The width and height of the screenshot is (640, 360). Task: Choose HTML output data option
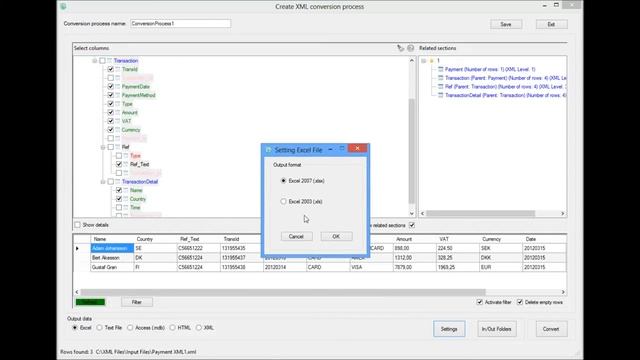(172, 328)
